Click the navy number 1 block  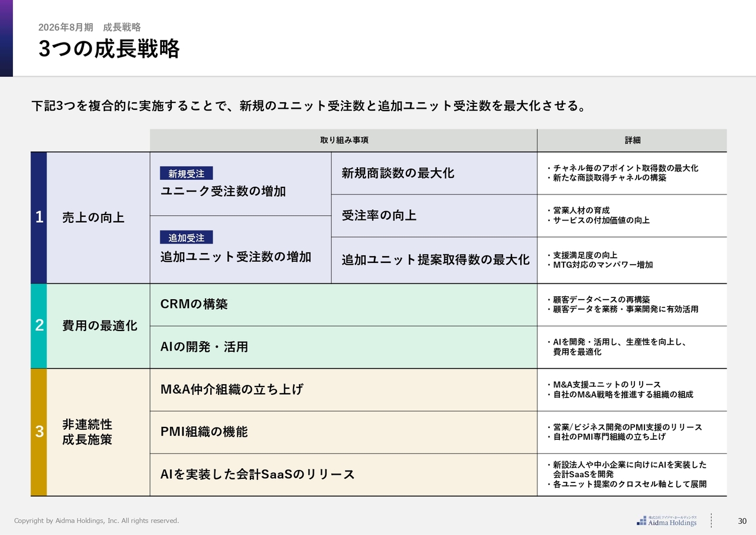39,218
